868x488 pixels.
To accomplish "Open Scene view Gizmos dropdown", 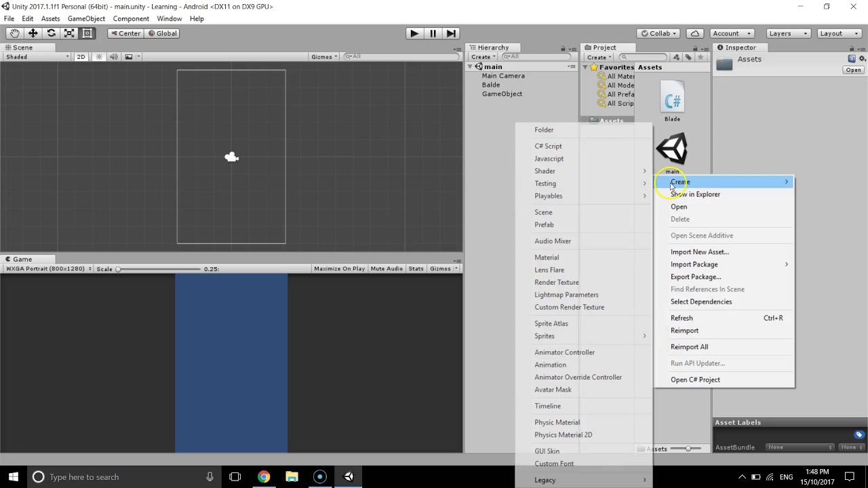I will coord(324,57).
